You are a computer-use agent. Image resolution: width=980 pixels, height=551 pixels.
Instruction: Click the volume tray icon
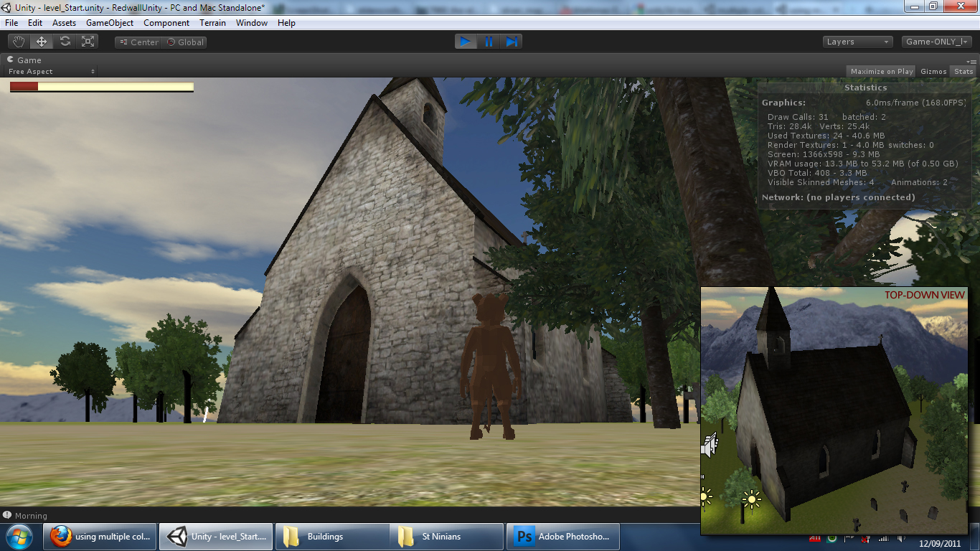[x=900, y=538]
